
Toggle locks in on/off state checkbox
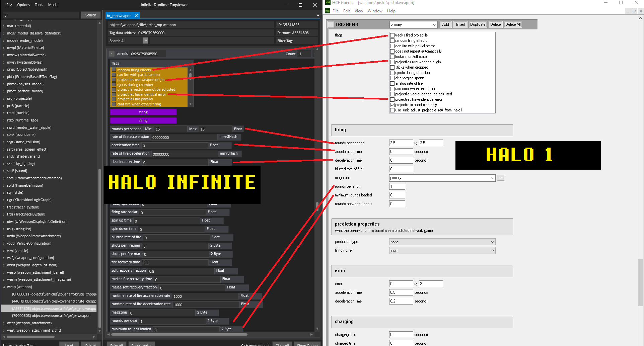coord(392,57)
